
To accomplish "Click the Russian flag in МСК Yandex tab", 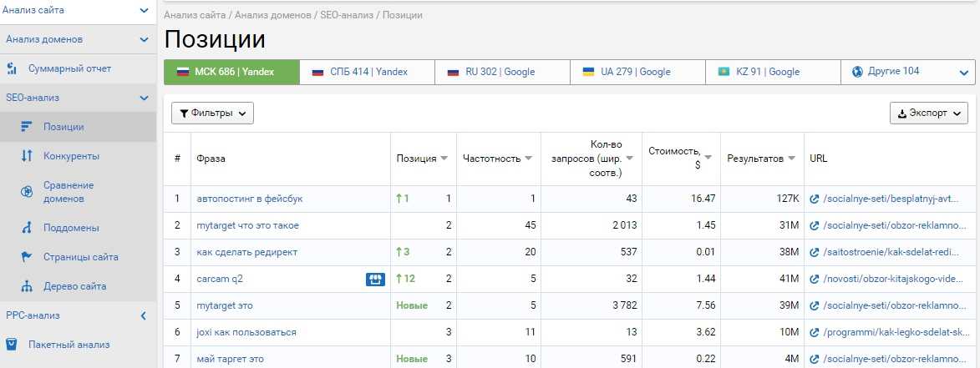I will click(x=182, y=72).
